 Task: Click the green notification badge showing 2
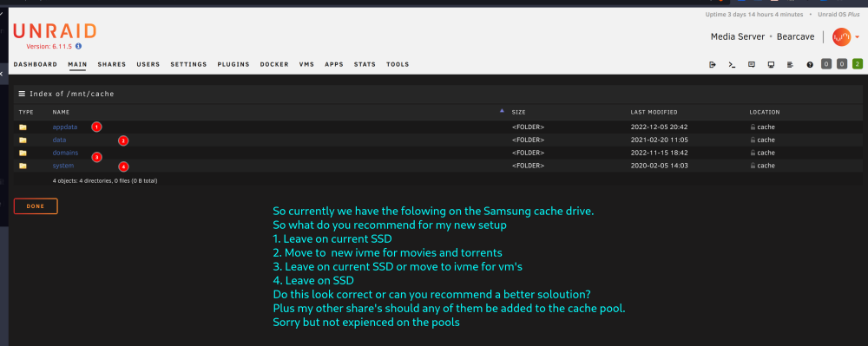[x=858, y=65]
